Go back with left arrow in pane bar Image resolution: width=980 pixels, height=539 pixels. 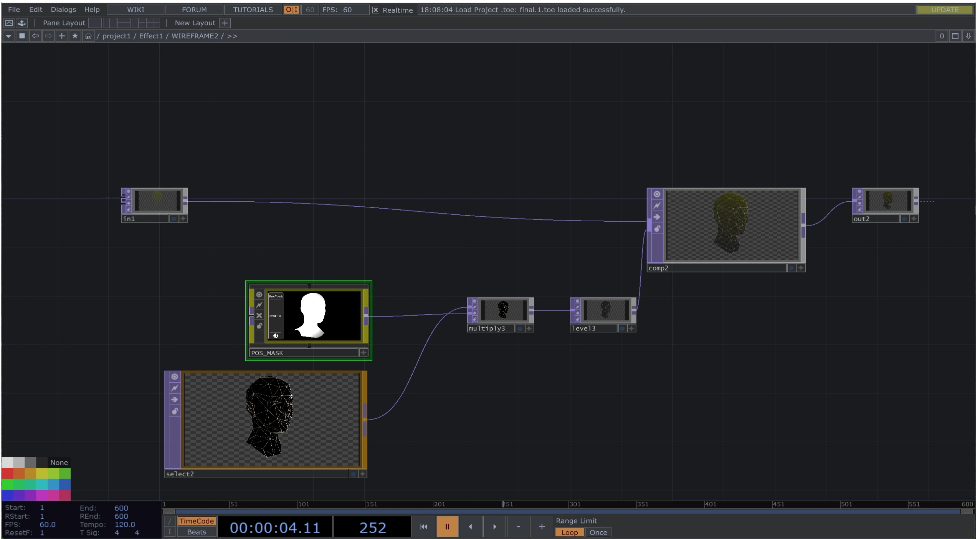click(35, 36)
